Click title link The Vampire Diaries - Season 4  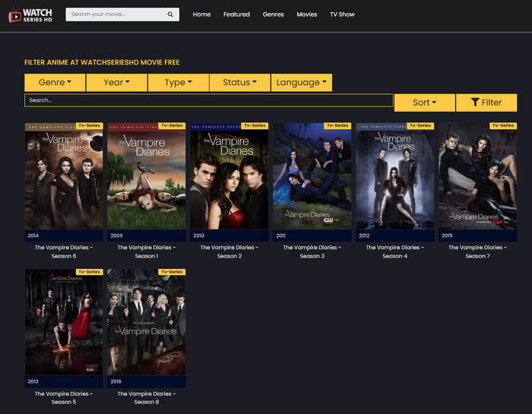click(x=395, y=251)
